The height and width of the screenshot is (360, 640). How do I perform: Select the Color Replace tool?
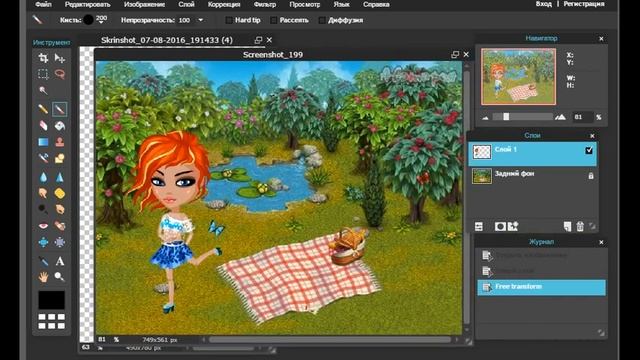coord(43,158)
